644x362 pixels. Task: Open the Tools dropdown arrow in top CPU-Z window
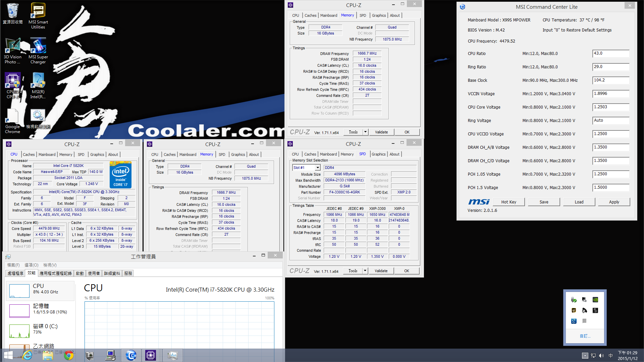[366, 132]
